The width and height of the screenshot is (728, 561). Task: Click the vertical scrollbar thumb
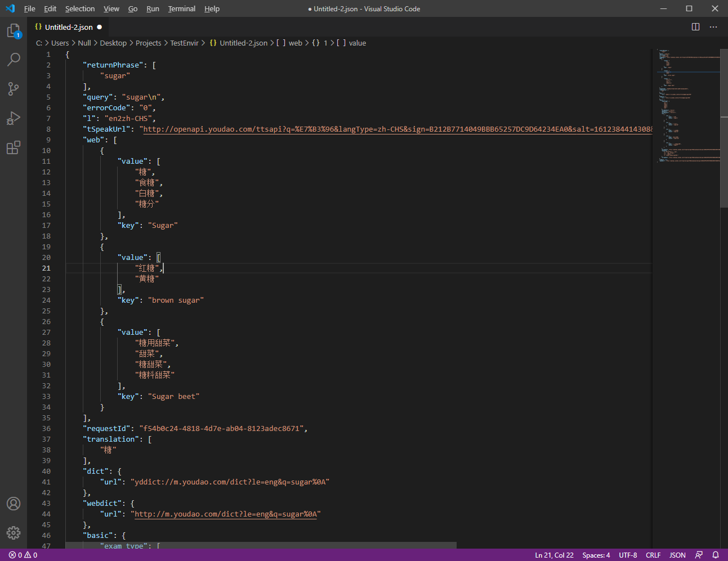point(724,129)
